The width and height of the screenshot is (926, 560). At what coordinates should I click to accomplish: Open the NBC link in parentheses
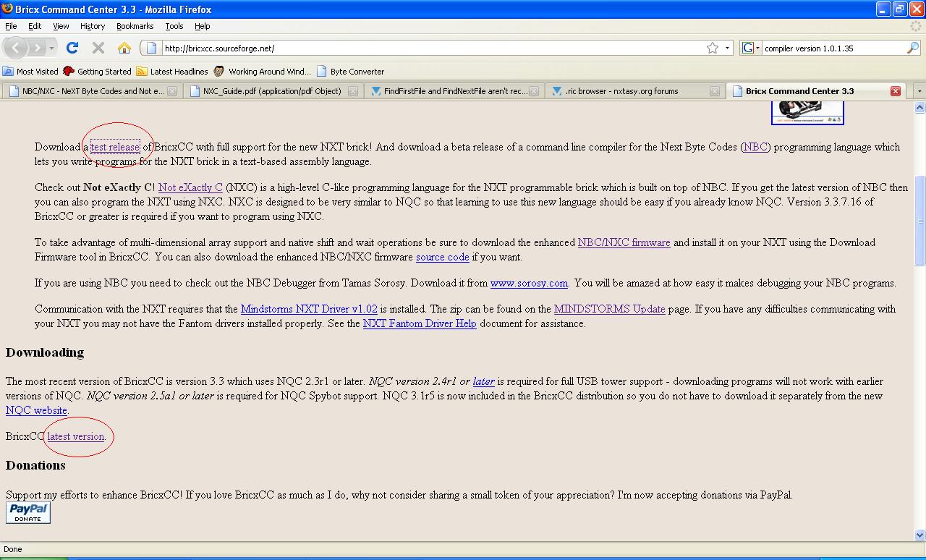pyautogui.click(x=755, y=147)
